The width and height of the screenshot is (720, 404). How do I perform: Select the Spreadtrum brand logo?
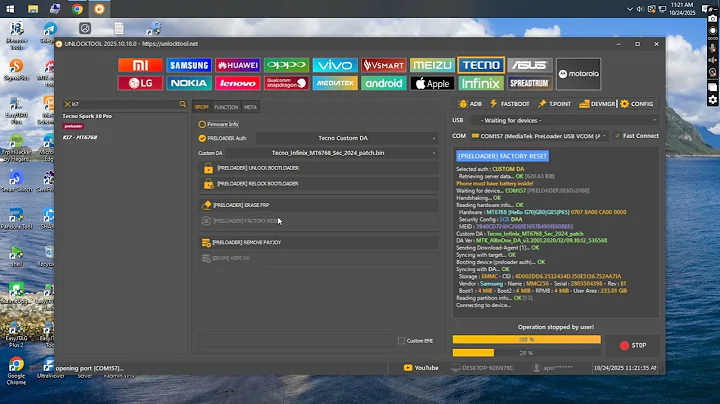point(529,83)
